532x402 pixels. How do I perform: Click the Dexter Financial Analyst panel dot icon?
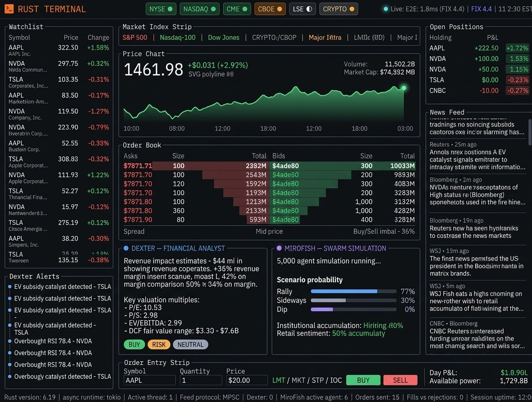pos(127,248)
